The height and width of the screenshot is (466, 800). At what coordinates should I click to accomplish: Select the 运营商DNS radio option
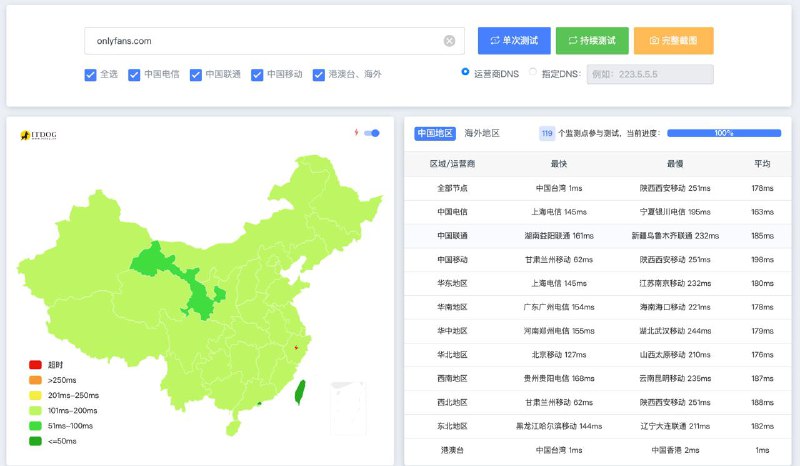click(x=466, y=73)
